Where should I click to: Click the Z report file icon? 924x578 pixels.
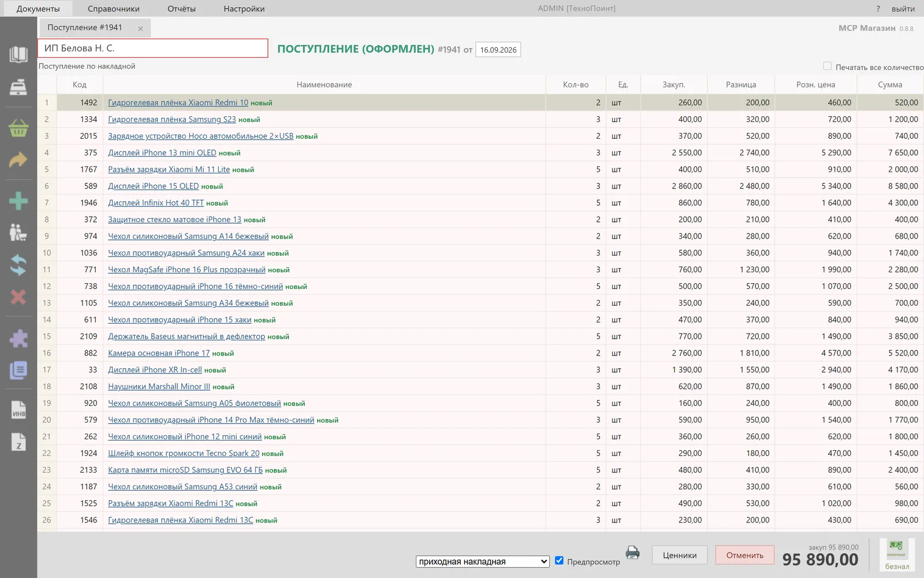18,442
